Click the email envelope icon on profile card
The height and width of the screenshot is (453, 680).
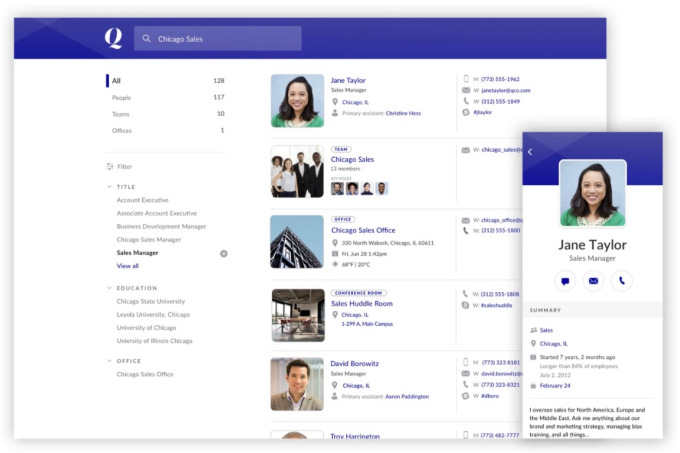[x=593, y=281]
